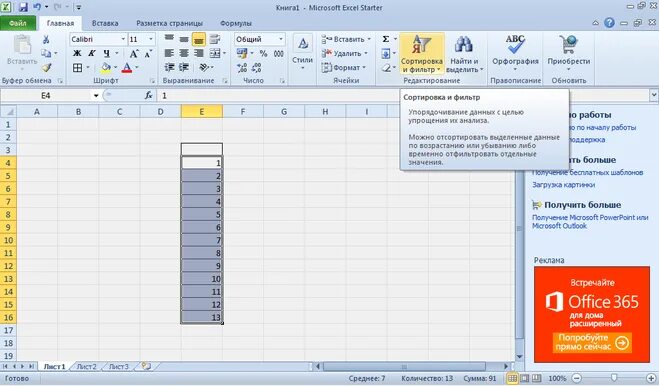Toggle Wrap Text button

tap(215, 39)
